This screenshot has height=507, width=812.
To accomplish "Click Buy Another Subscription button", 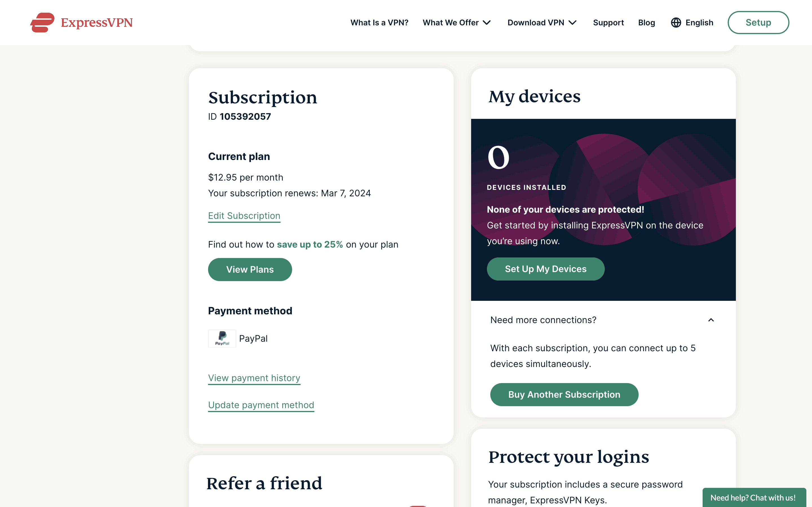I will (564, 394).
